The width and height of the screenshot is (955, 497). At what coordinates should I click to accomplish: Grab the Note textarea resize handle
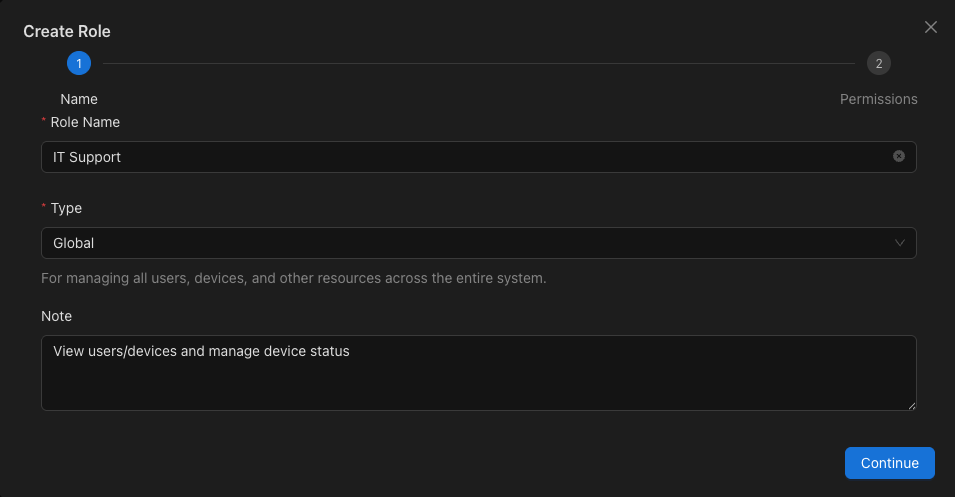coord(911,406)
